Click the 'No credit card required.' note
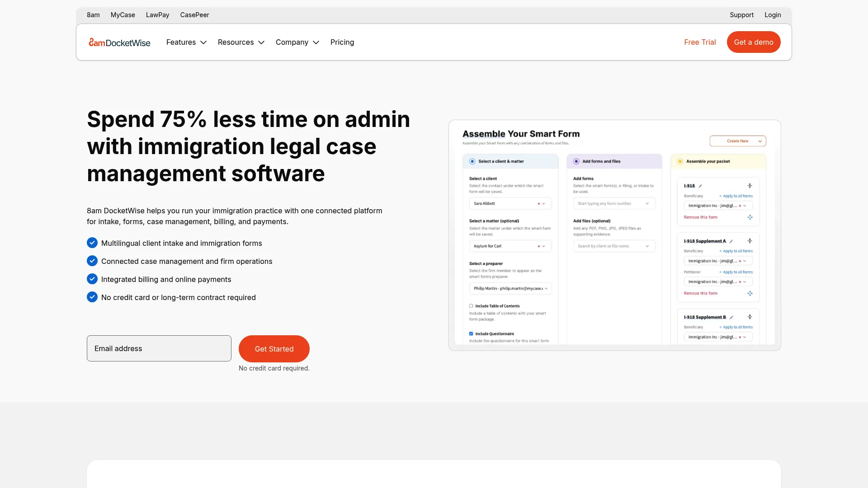Image resolution: width=868 pixels, height=488 pixels. coord(274,368)
